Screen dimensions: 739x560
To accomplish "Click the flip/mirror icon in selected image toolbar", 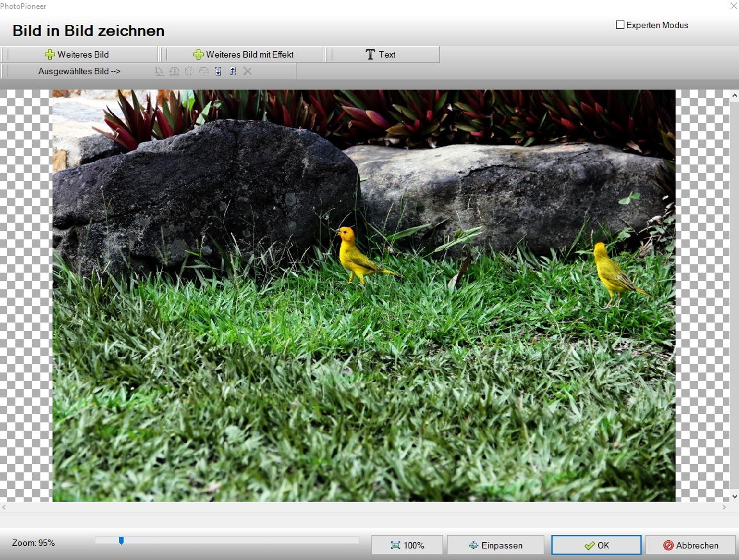I will pyautogui.click(x=189, y=71).
